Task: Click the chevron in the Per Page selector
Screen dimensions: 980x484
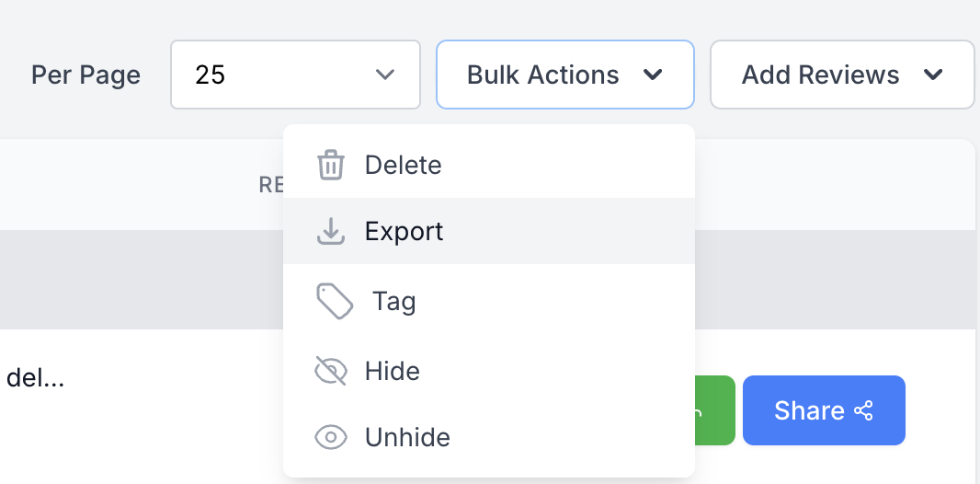Action: tap(385, 75)
